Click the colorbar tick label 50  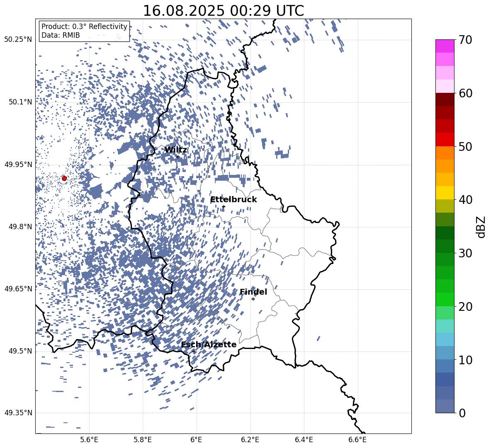[465, 146]
